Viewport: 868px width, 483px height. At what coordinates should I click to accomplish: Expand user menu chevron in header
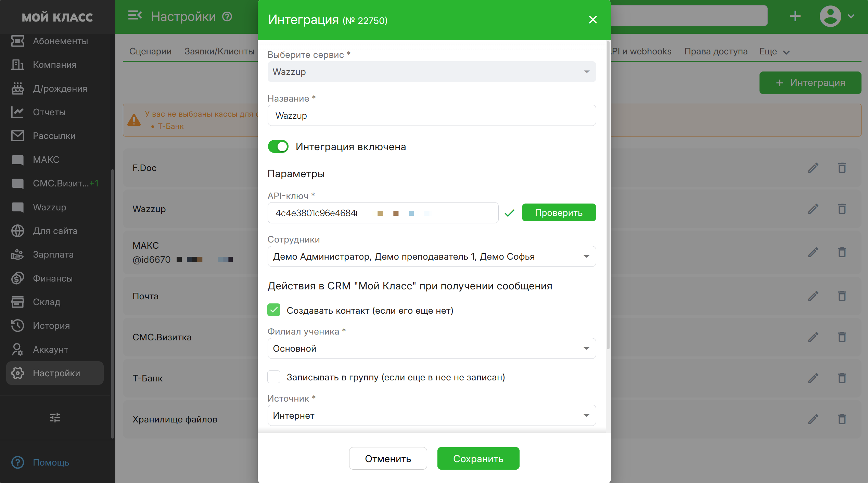click(x=851, y=16)
